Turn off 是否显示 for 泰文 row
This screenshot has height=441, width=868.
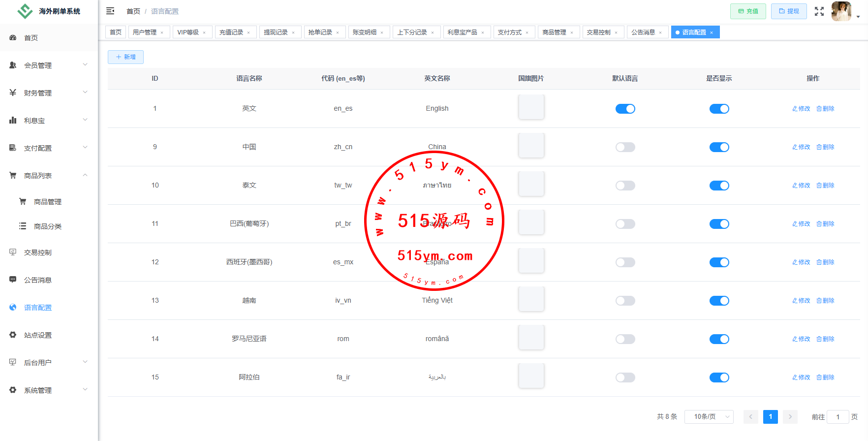point(719,186)
